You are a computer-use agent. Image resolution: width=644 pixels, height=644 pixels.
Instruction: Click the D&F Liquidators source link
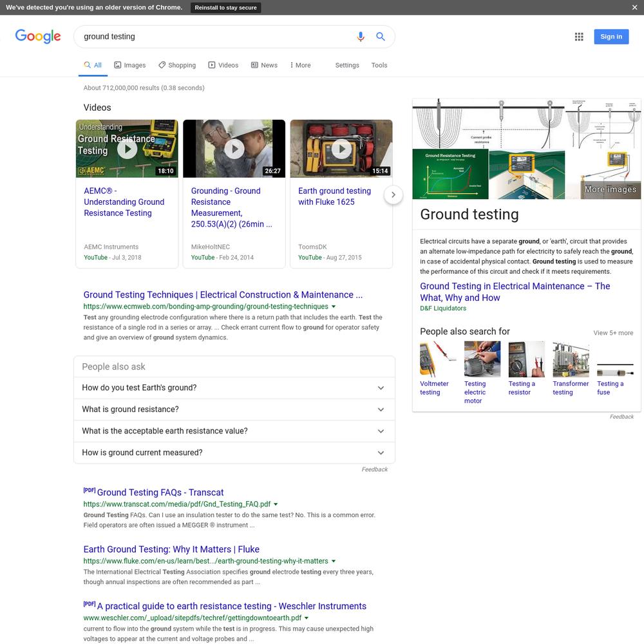pos(443,308)
